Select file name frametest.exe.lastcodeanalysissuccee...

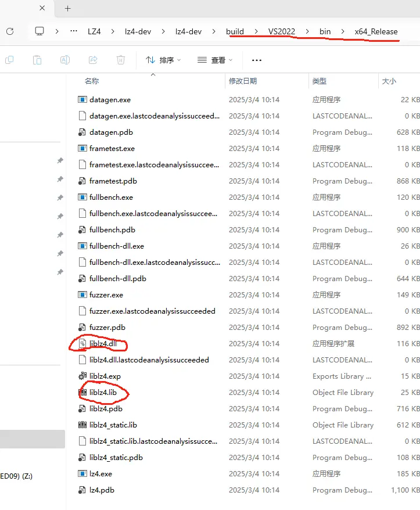(x=154, y=164)
